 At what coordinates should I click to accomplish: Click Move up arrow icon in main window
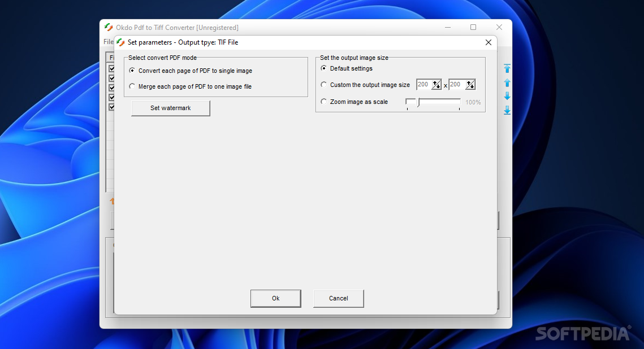pyautogui.click(x=507, y=83)
